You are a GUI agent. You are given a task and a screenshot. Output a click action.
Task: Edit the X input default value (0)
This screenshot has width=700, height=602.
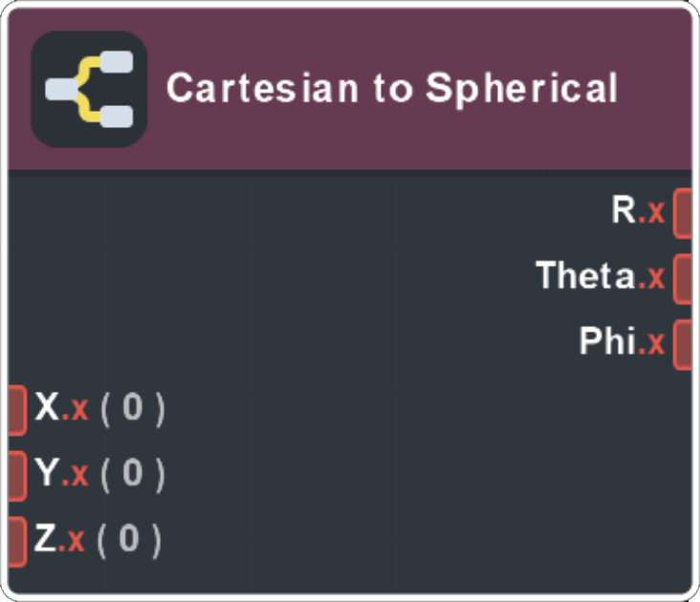[132, 409]
